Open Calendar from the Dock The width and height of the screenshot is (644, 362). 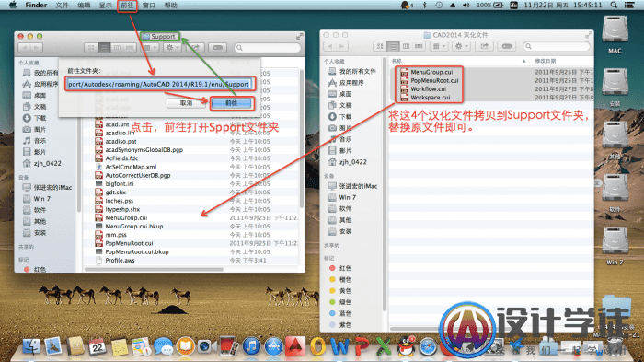click(98, 346)
